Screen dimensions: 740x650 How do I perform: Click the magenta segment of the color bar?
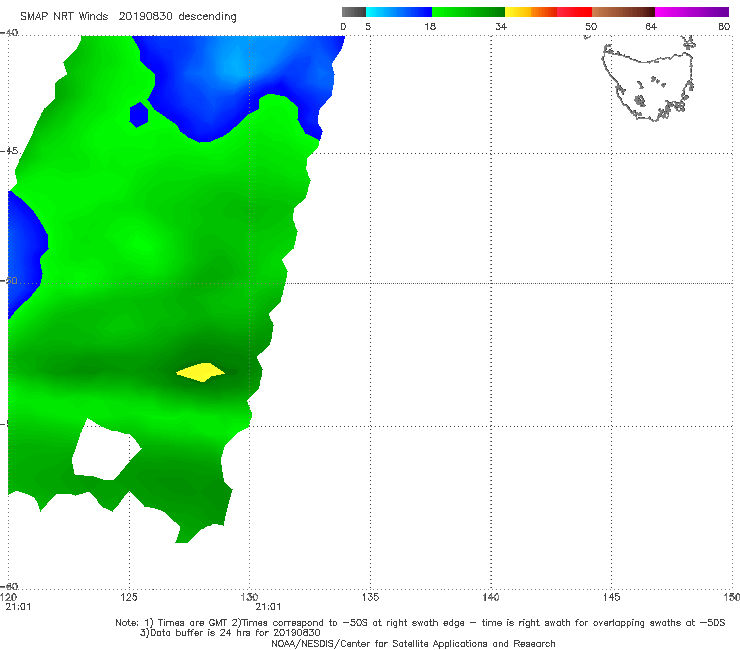pos(692,12)
